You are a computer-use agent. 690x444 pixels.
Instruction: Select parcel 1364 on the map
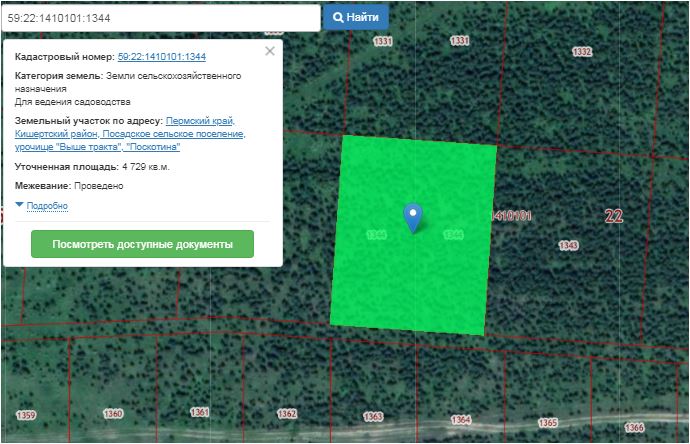click(461, 420)
